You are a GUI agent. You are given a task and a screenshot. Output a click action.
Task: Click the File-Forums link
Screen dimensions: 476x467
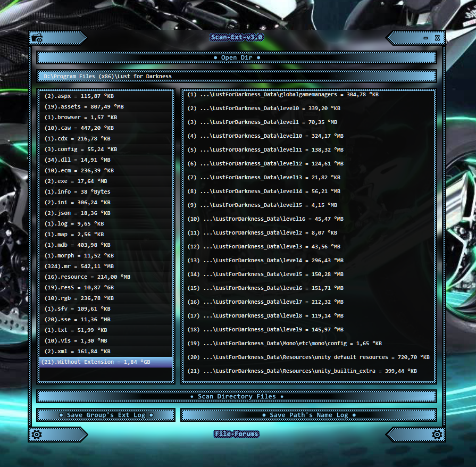[237, 434]
